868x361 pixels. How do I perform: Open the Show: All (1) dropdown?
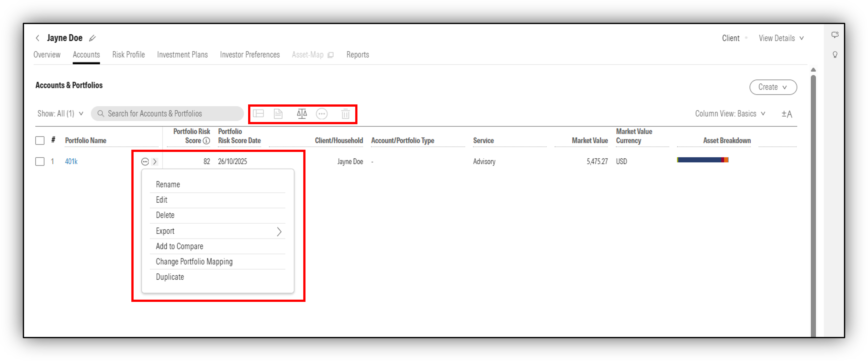[x=60, y=114]
